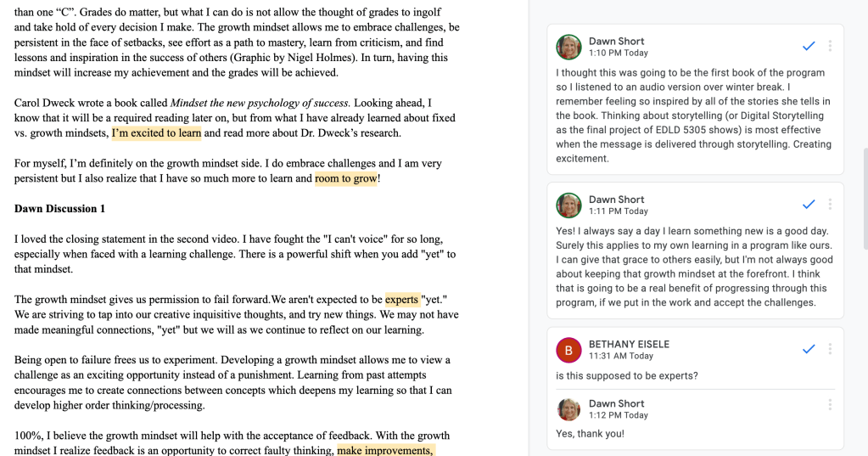Click Dawn Short's avatar on 1:12 PM reply
Image resolution: width=868 pixels, height=456 pixels.
(x=568, y=409)
